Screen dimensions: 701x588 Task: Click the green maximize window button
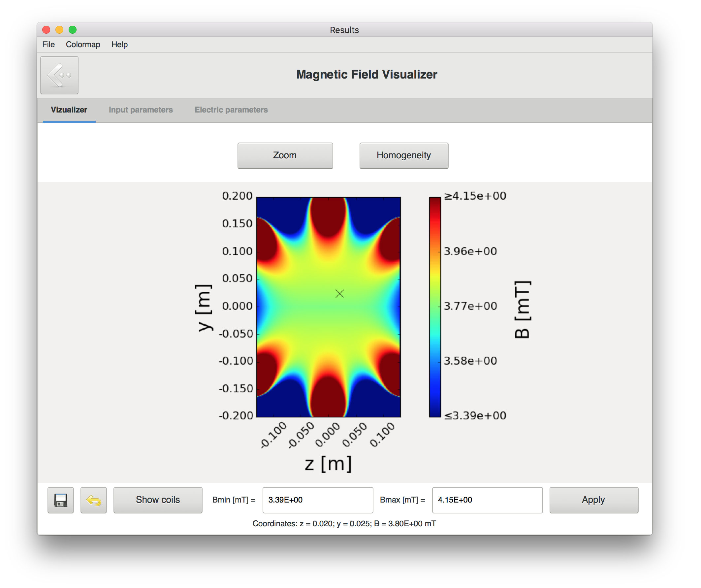point(73,30)
